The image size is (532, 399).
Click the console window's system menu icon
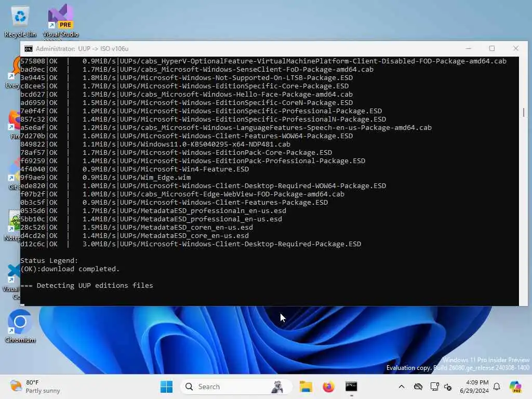click(x=29, y=49)
